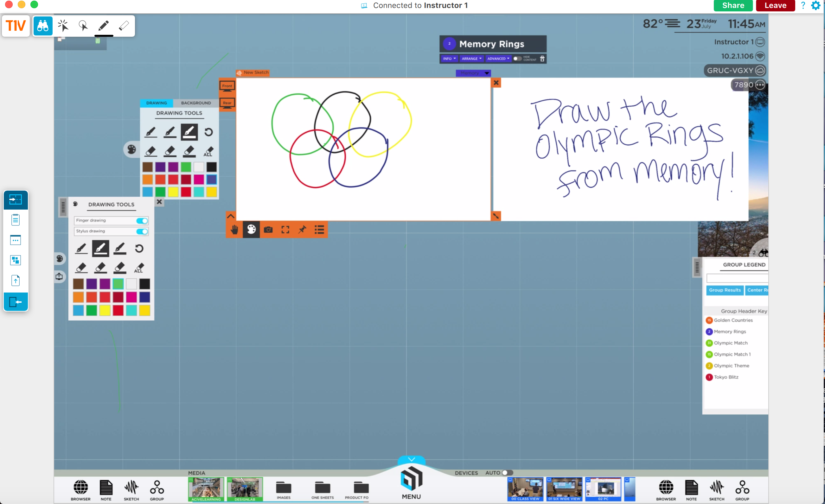Image resolution: width=825 pixels, height=504 pixels.
Task: Click the sign-out icon in left sidebar
Action: (x=16, y=302)
